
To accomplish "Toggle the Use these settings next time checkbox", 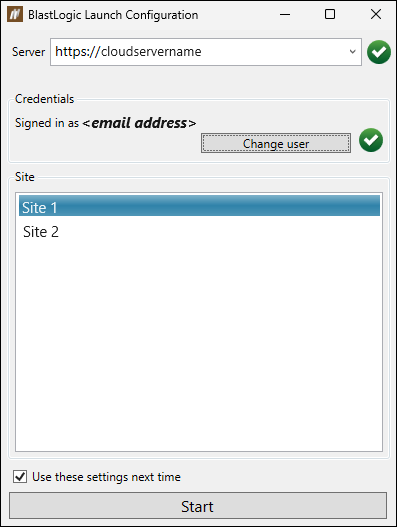I will [20, 477].
